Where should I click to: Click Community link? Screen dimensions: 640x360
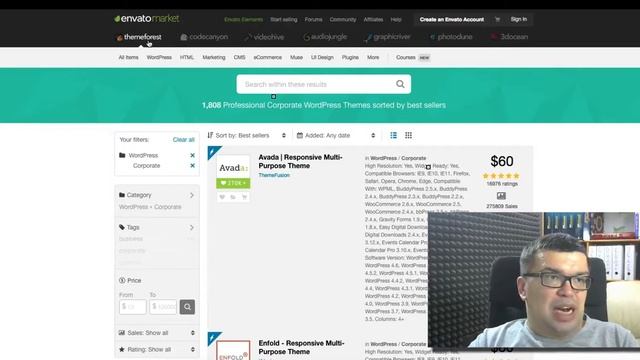(x=343, y=20)
